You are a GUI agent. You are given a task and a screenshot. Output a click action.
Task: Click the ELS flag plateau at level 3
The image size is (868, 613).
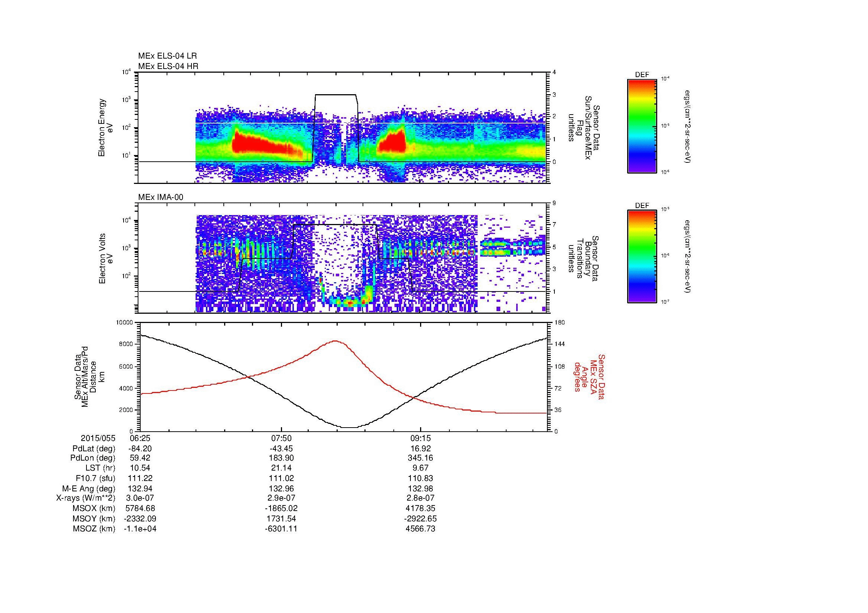[x=336, y=95]
